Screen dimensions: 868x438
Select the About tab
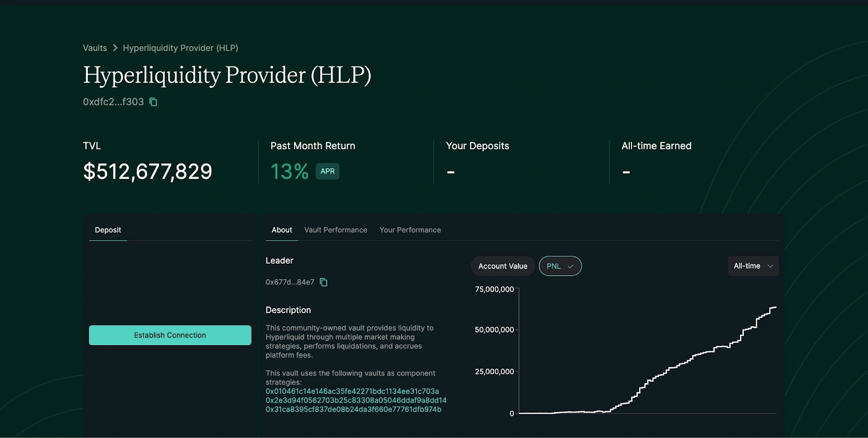click(x=282, y=230)
